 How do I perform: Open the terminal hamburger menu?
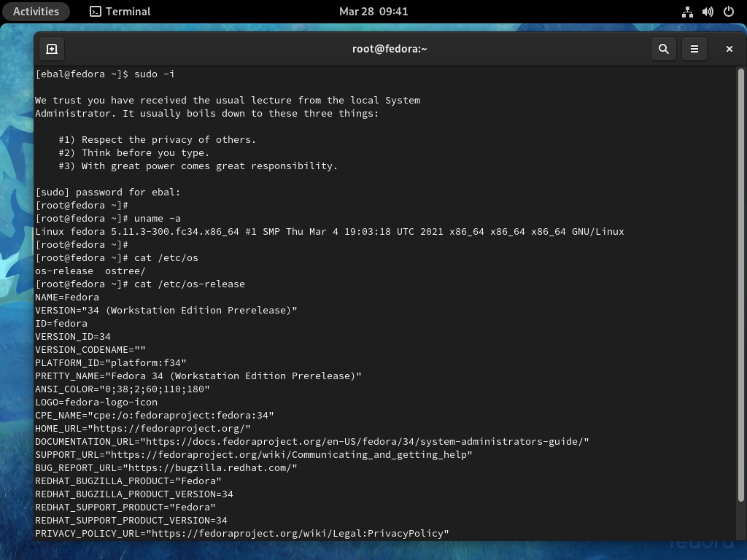coord(694,49)
